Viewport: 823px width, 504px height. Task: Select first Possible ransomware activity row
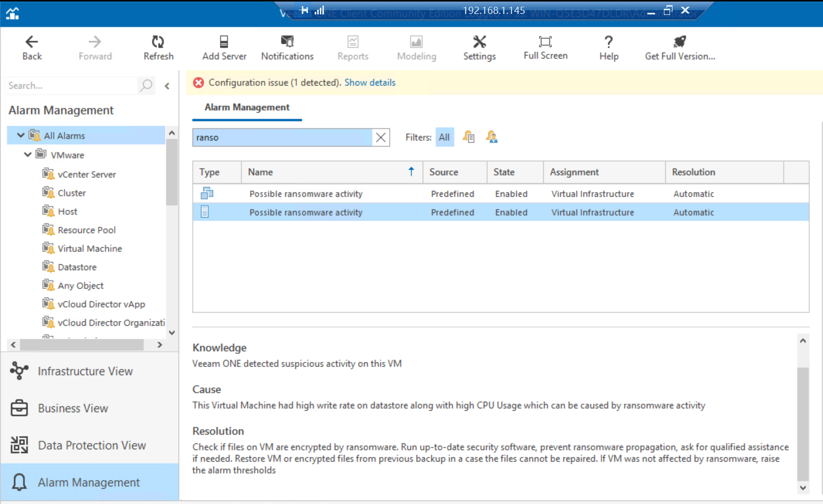pyautogui.click(x=501, y=194)
